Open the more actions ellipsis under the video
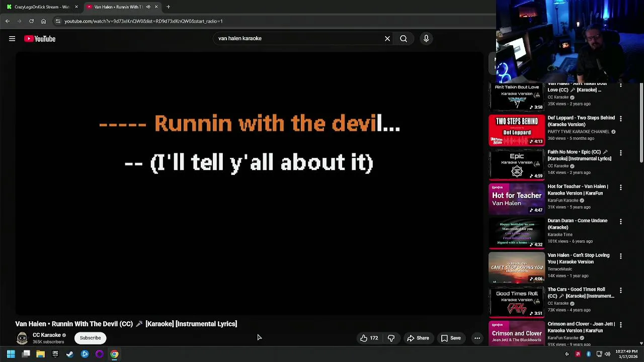 click(x=477, y=338)
